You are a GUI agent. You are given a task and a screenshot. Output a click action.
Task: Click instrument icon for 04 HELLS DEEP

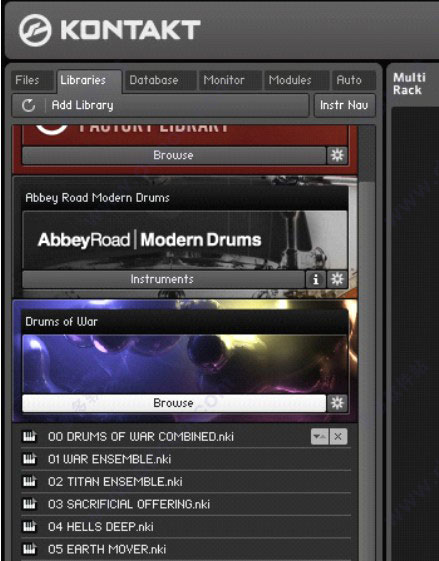click(29, 527)
